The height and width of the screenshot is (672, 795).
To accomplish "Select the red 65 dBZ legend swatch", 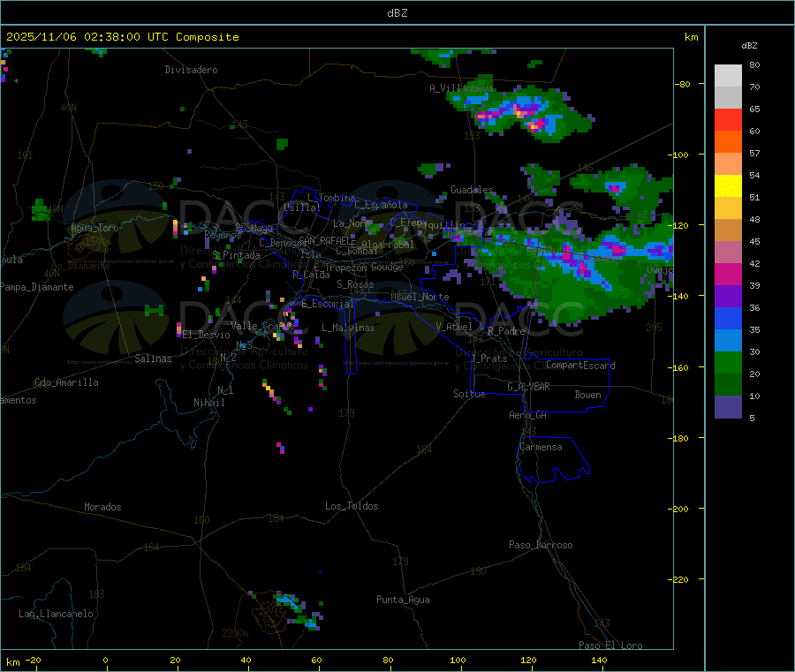I will click(728, 119).
